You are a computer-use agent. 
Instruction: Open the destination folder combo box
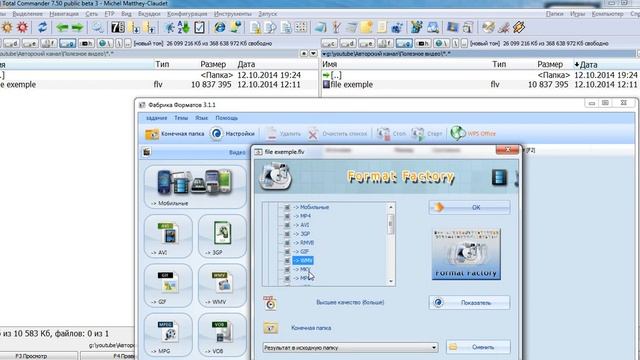click(x=351, y=348)
